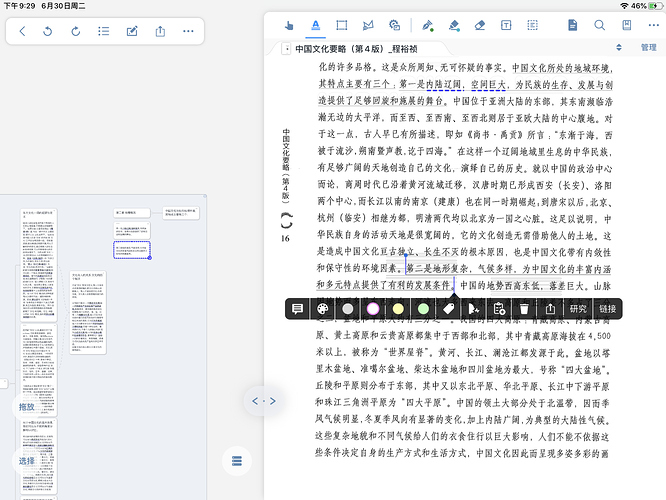Image resolution: width=666 pixels, height=500 pixels.
Task: Open the left toolbar more options
Action: point(188,31)
